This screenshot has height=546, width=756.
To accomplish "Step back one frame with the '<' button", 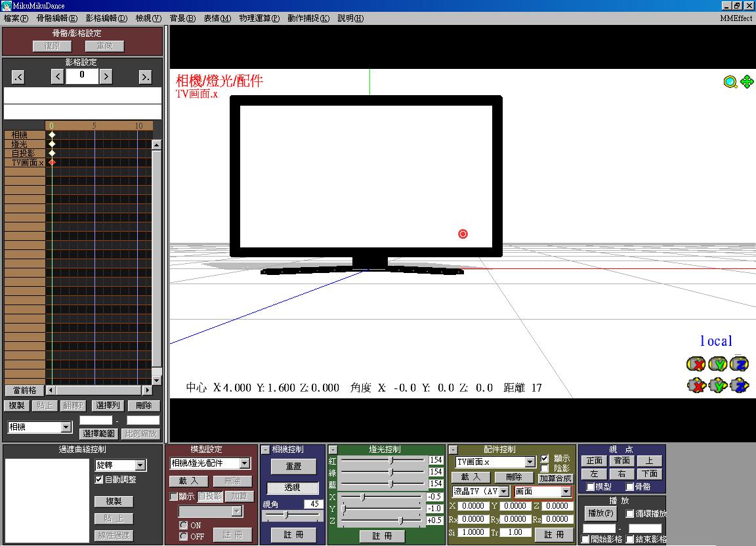I will pyautogui.click(x=57, y=76).
